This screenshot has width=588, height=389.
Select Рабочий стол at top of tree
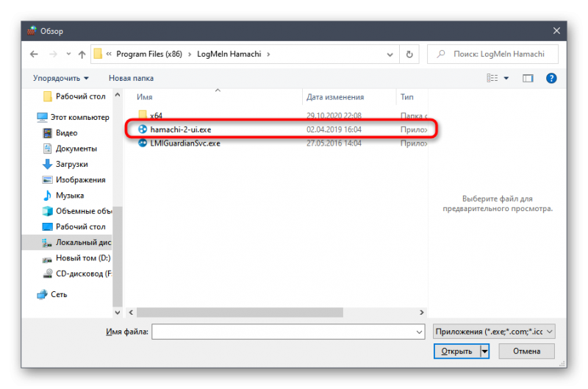pyautogui.click(x=74, y=96)
